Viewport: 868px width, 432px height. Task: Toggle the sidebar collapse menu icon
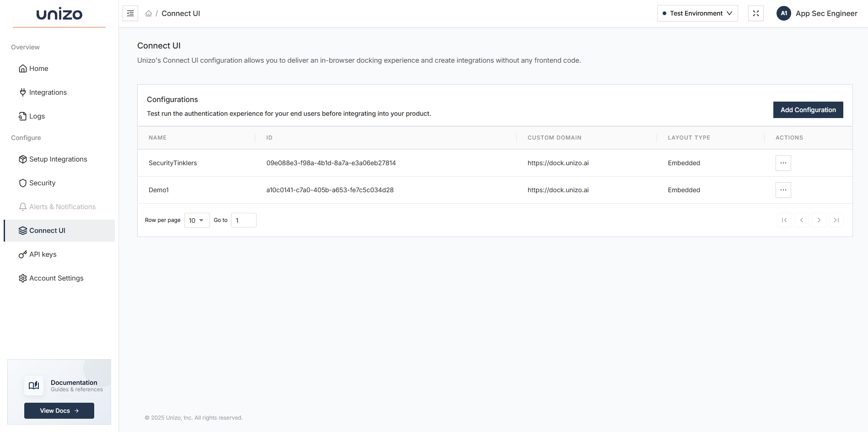tap(130, 13)
